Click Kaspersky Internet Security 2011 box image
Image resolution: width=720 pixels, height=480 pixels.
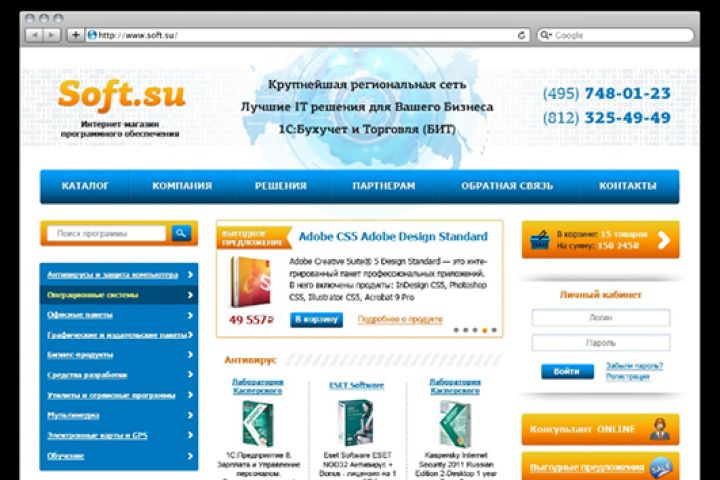coord(455,424)
